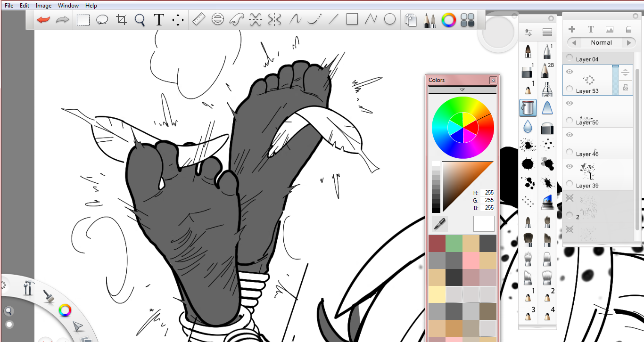Open the Image menu
This screenshot has height=342, width=644.
(43, 6)
